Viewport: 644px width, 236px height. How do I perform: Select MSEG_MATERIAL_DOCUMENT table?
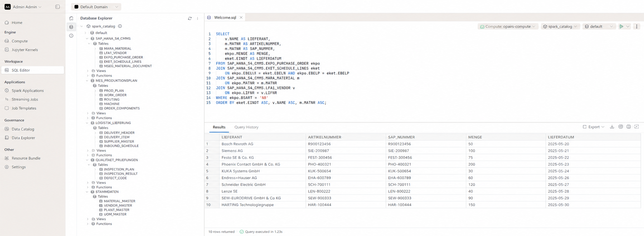point(127,66)
